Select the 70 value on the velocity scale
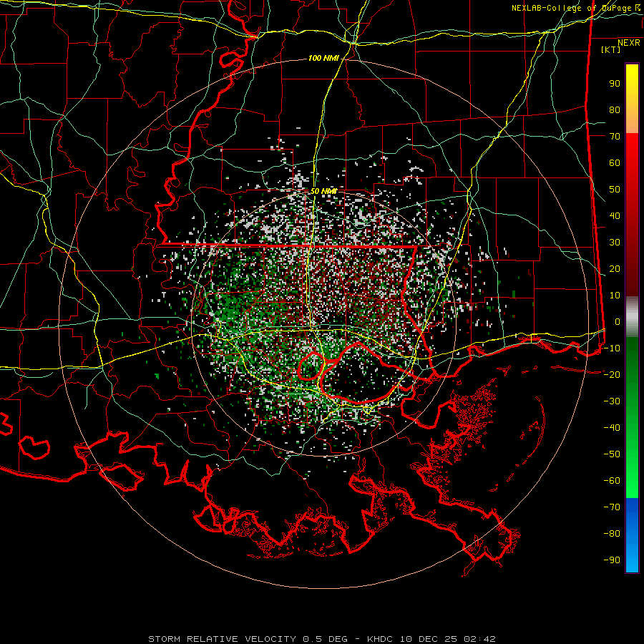Screen dimensions: 644x644 click(615, 137)
